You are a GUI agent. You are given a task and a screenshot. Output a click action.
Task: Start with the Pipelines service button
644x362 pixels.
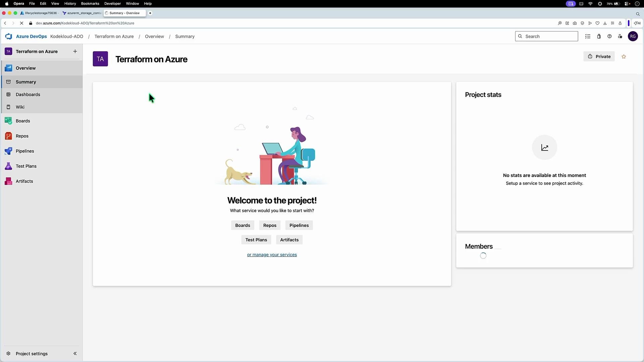coord(299,225)
